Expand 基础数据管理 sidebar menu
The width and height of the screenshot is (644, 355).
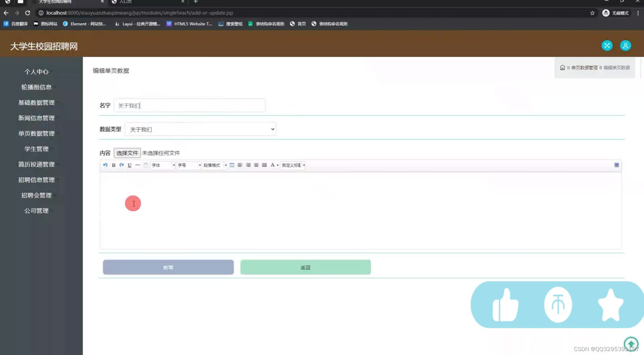(x=36, y=103)
